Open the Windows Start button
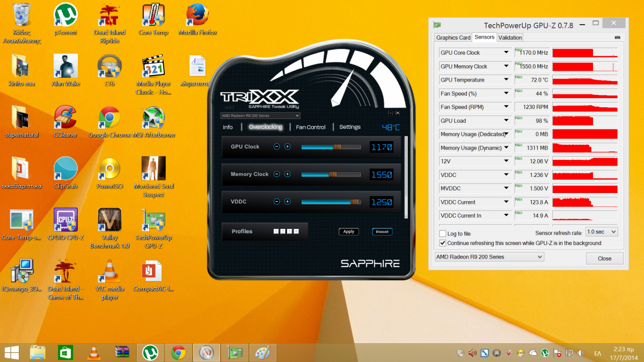The height and width of the screenshot is (362, 644). pyautogui.click(x=12, y=352)
